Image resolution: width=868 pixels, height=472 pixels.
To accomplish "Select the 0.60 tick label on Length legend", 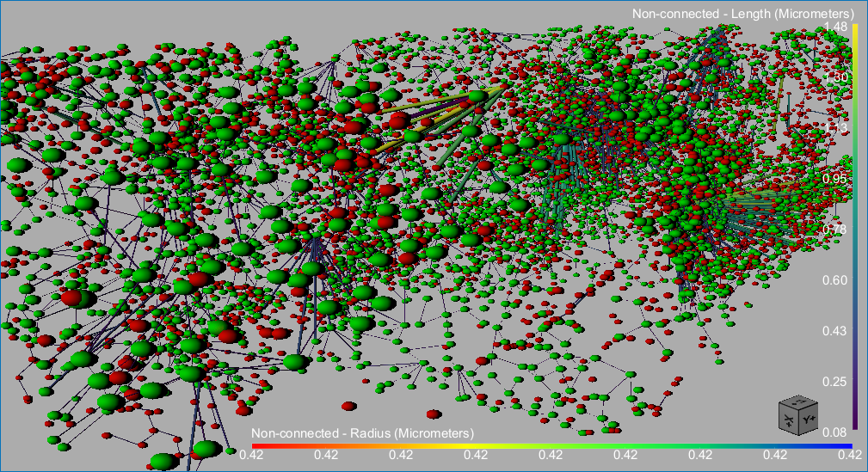I will [x=835, y=279].
